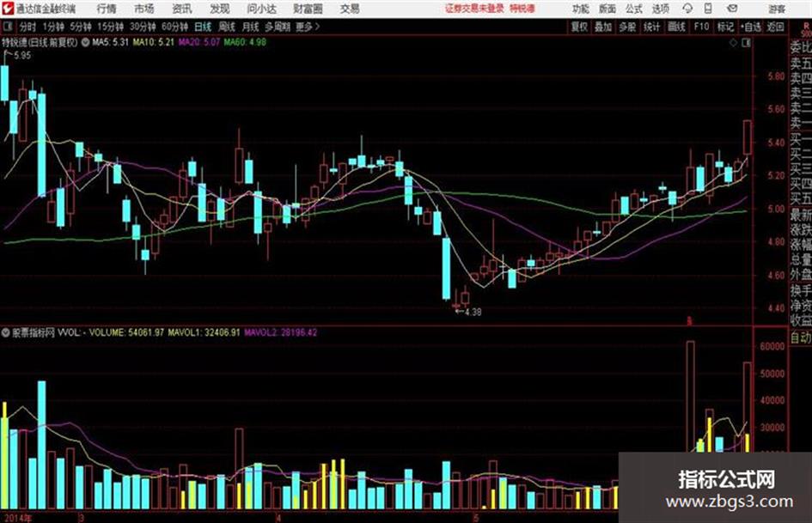
Task: Open the 问小达 menu
Action: pos(261,9)
